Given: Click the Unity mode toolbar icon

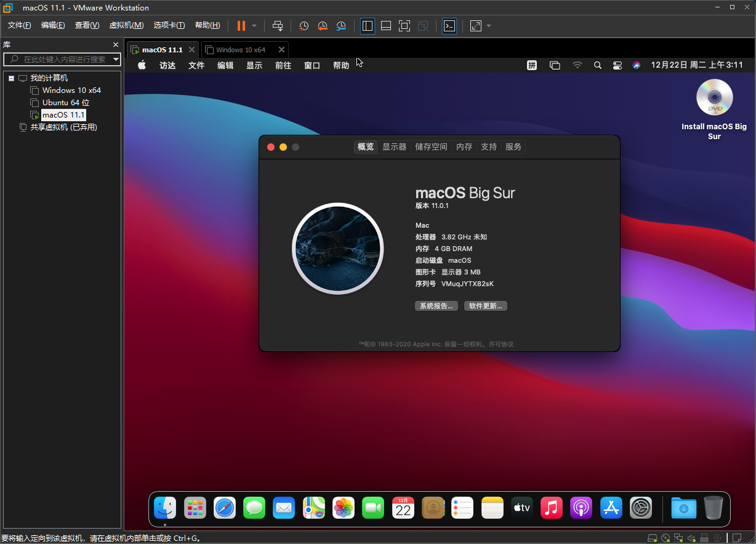Looking at the screenshot, I should [423, 26].
